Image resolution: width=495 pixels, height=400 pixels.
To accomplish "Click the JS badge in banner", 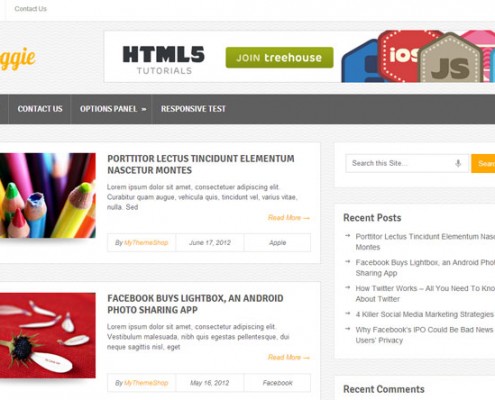I will (x=450, y=59).
